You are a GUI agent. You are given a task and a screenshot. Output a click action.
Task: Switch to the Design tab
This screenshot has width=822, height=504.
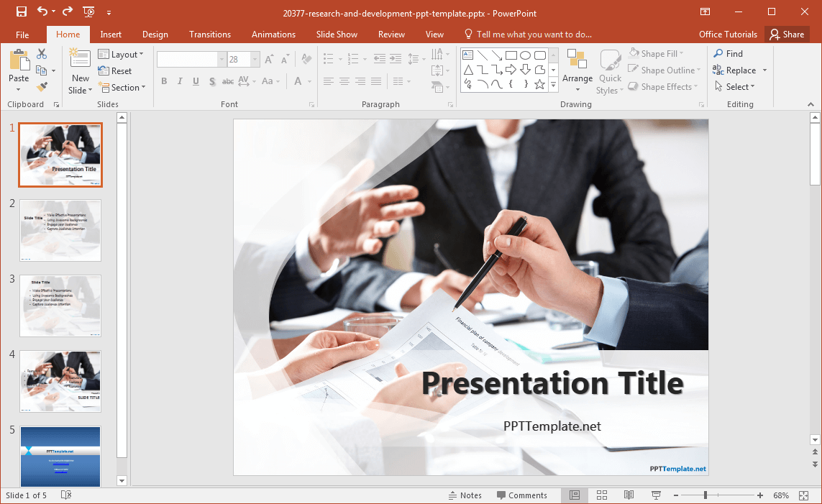pos(155,35)
